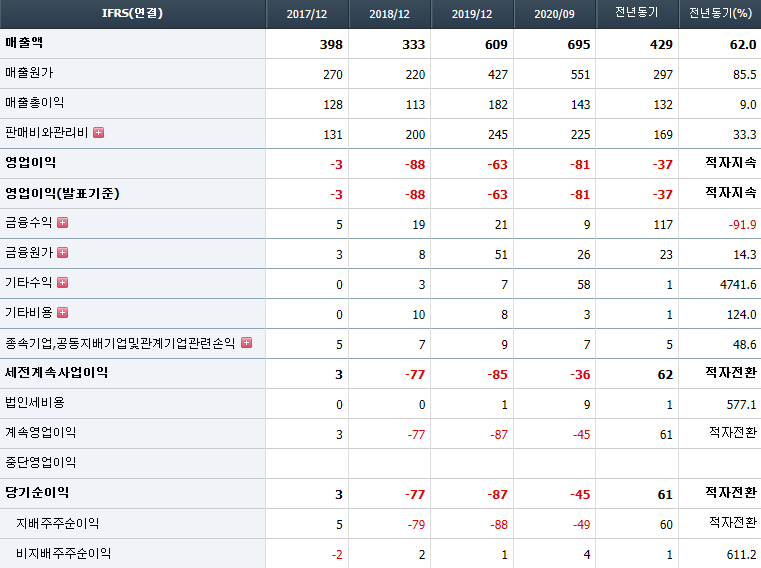The height and width of the screenshot is (568, 761).
Task: Click 금융원가 value 51
Action: tap(501, 255)
